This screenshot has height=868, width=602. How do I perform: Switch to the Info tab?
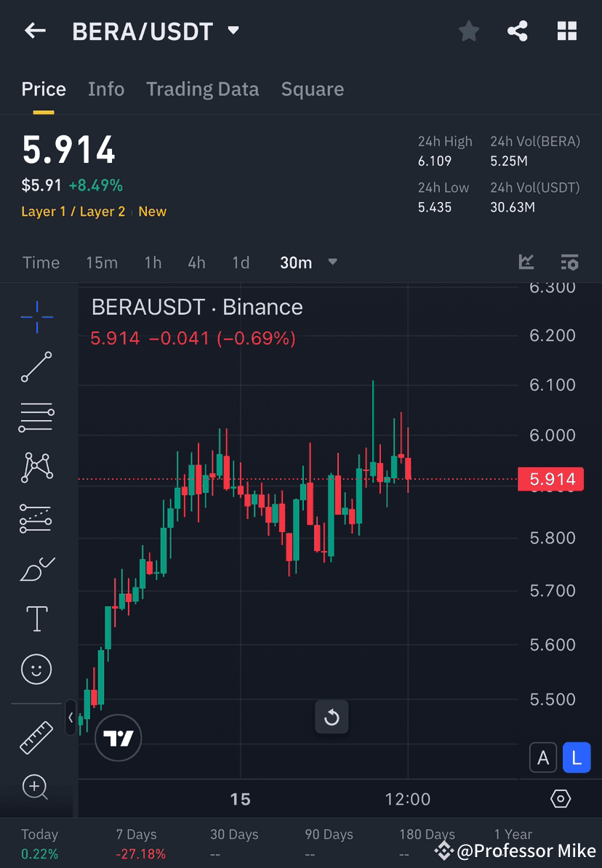click(x=106, y=89)
